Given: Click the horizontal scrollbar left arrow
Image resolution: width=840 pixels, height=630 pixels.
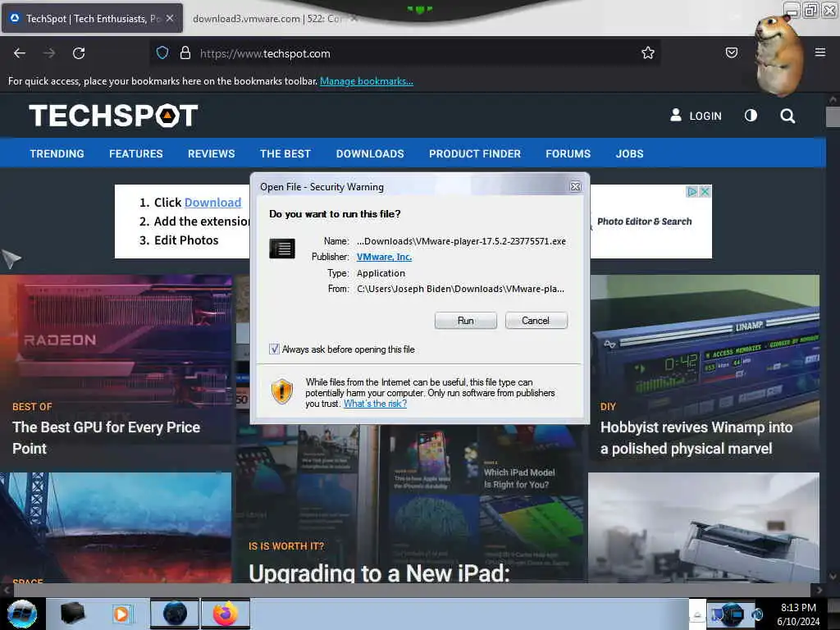Looking at the screenshot, I should pos(7,590).
